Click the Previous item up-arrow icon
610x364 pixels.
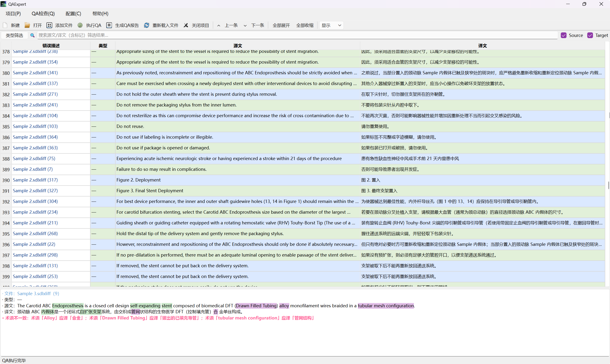(219, 25)
